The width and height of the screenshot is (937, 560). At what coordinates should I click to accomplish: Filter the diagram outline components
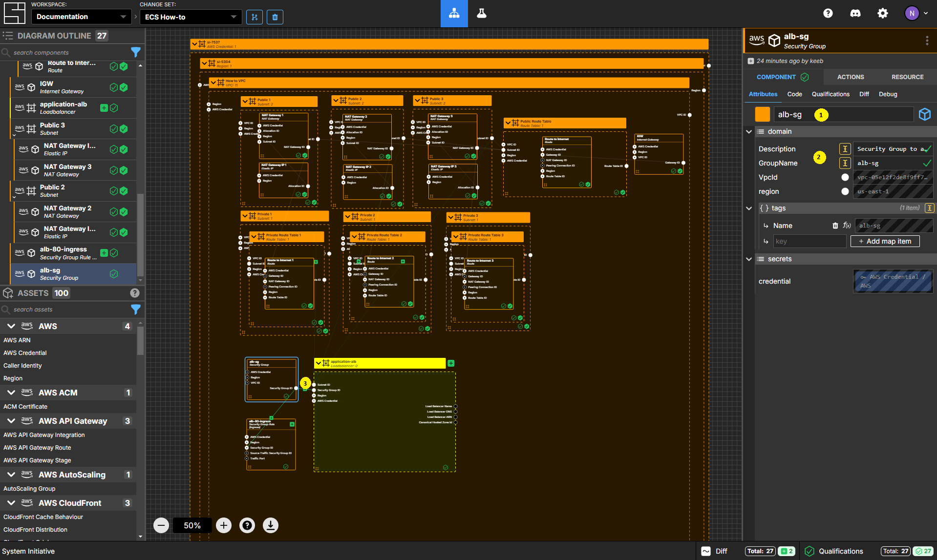[x=136, y=52]
